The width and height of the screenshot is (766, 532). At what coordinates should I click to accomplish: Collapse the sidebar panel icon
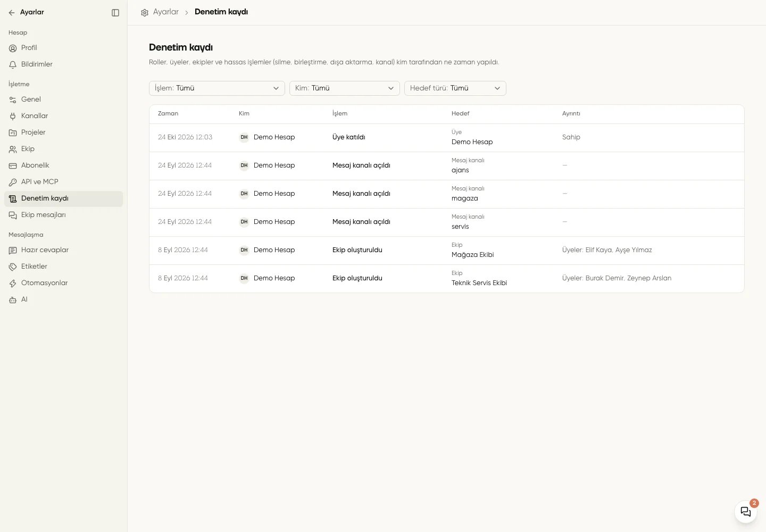pos(115,13)
